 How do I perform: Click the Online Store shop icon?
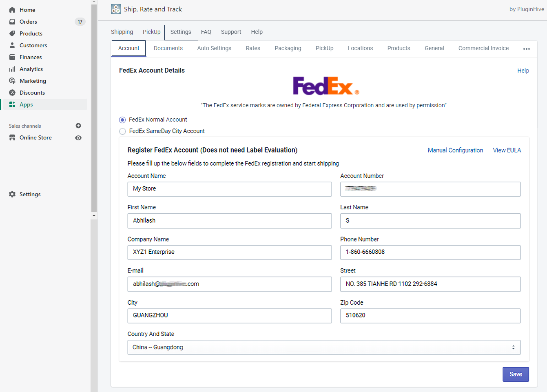[12, 137]
